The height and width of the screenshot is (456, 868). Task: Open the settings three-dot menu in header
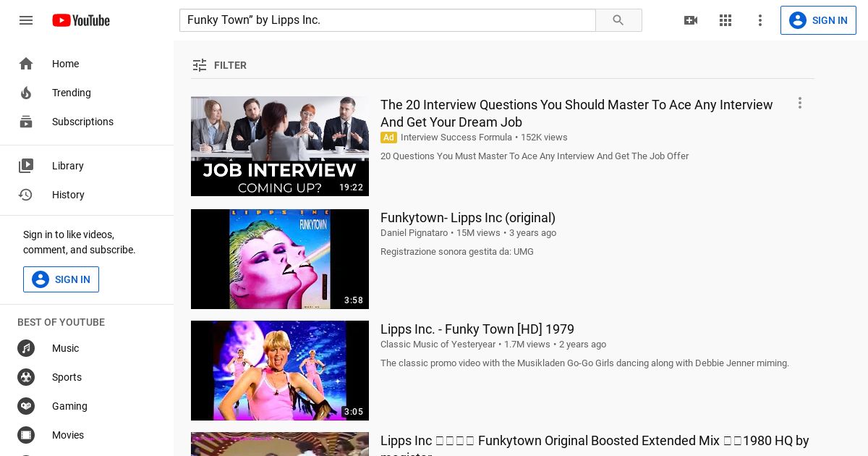point(760,20)
